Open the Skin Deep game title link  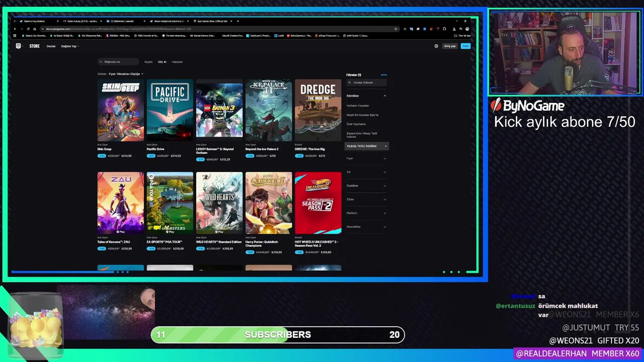[x=105, y=149]
